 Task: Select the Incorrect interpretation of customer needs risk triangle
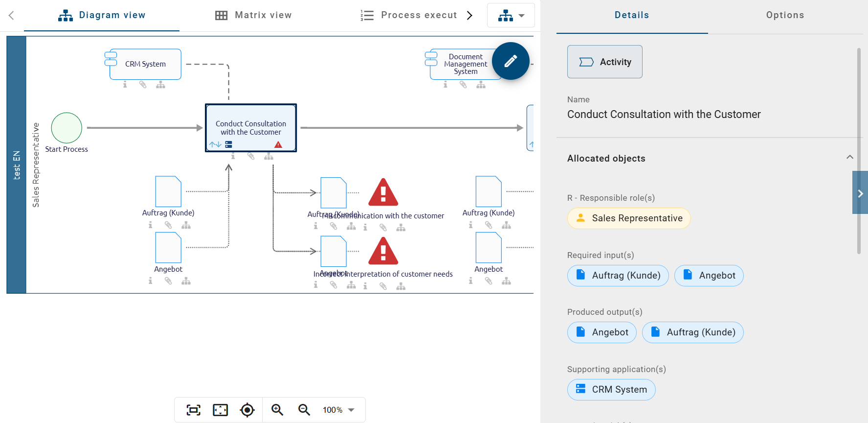click(383, 251)
